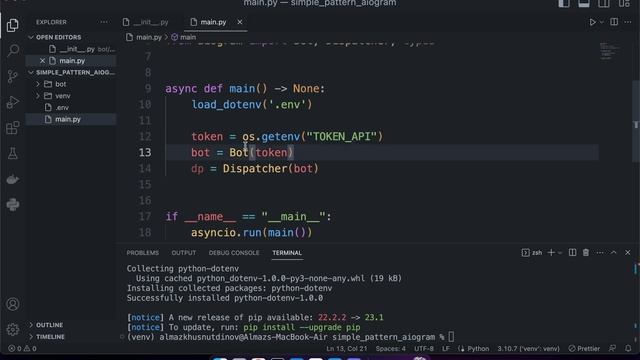This screenshot has height=360, width=640.
Task: Switch to the Problems panel tab
Action: pyautogui.click(x=142, y=253)
